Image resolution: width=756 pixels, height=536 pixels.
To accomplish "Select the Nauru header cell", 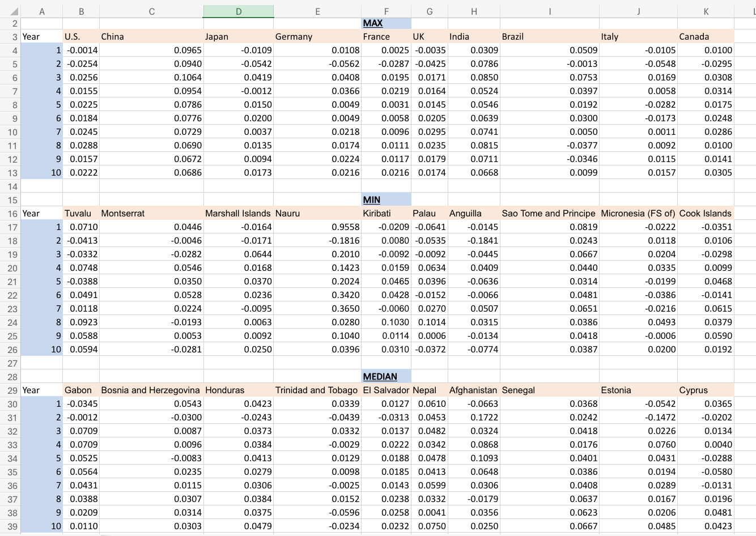I will click(x=317, y=213).
